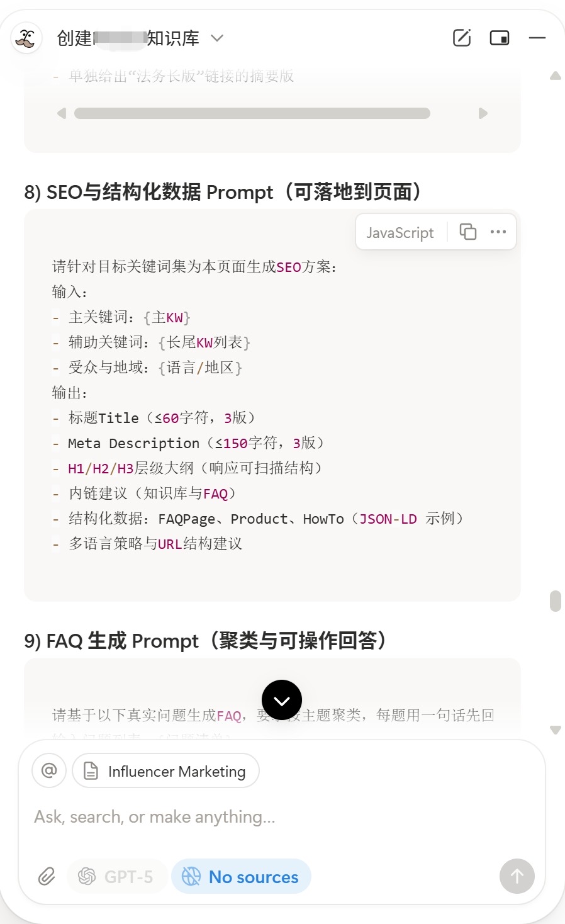This screenshot has width=565, height=924.
Task: Jump to bottom with down-arrow button
Action: (281, 700)
